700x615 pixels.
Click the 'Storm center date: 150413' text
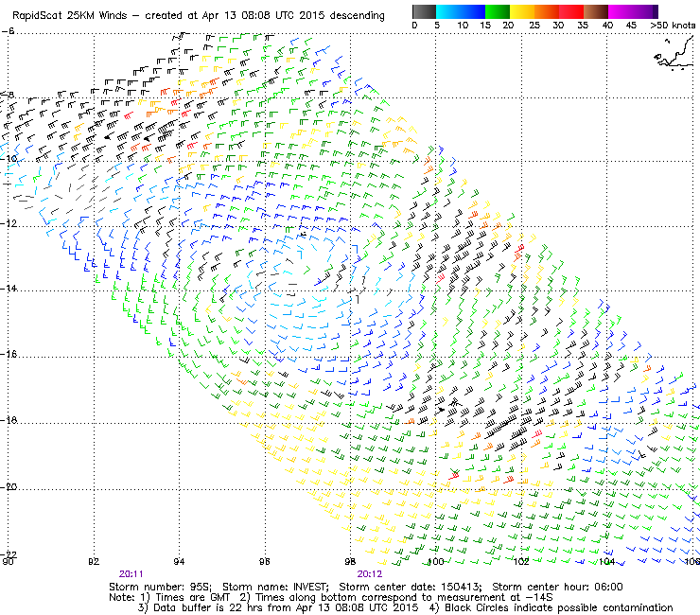tap(411, 587)
